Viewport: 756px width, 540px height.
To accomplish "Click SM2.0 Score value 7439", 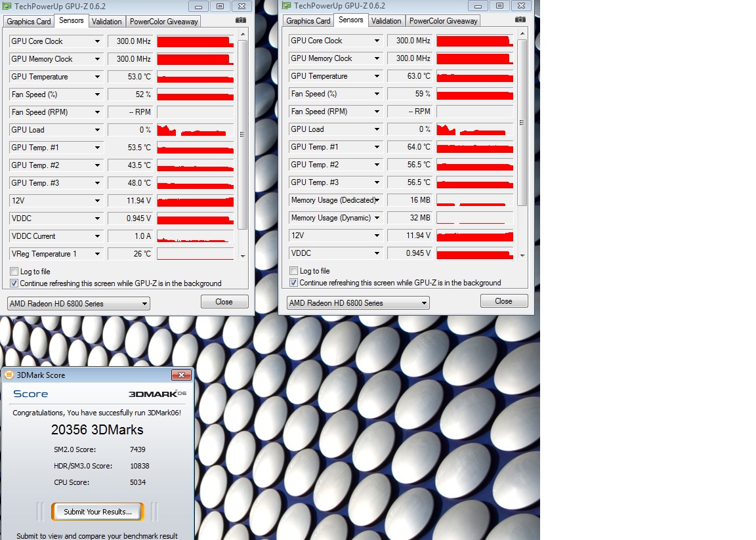I will pyautogui.click(x=137, y=449).
